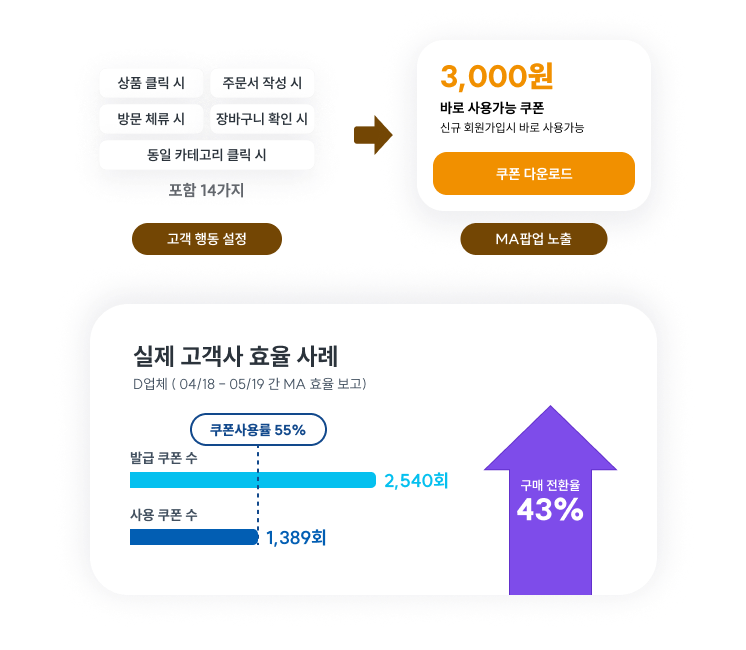746x650 pixels.
Task: Choose the 장바구니 확인 시 option
Action: click(262, 119)
